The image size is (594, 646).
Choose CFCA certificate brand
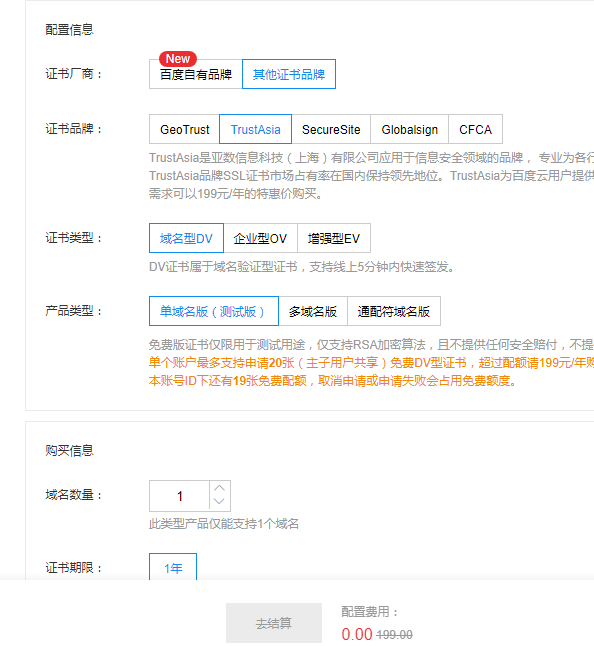pos(475,129)
